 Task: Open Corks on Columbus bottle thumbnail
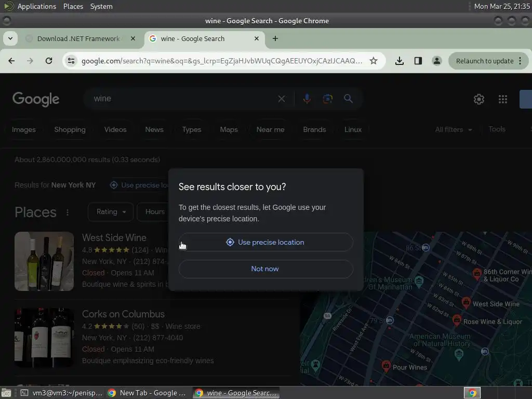44,338
